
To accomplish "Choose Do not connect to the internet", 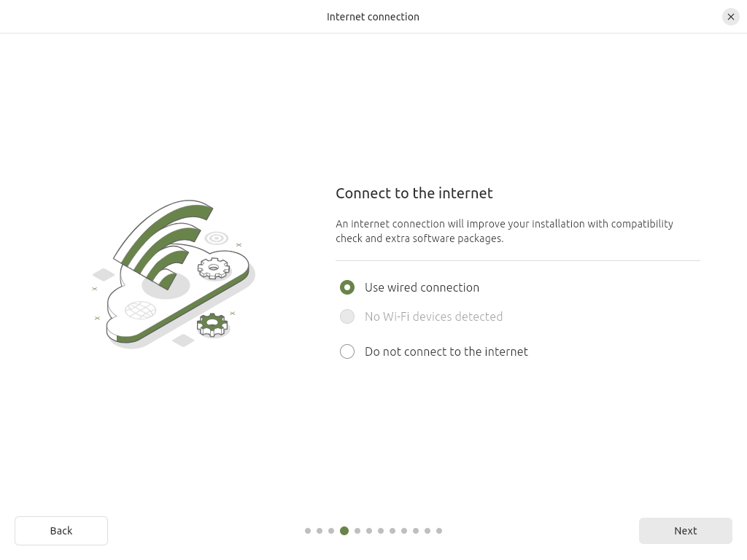I will pos(347,351).
